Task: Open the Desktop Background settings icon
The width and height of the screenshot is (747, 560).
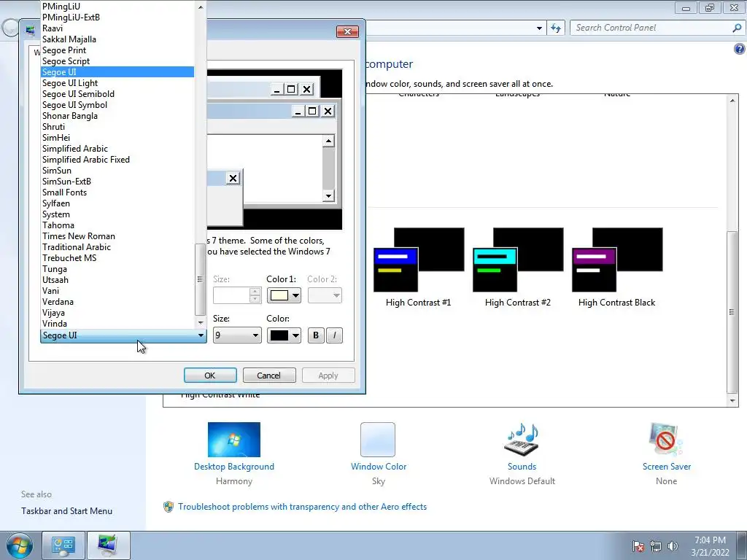Action: [234, 440]
